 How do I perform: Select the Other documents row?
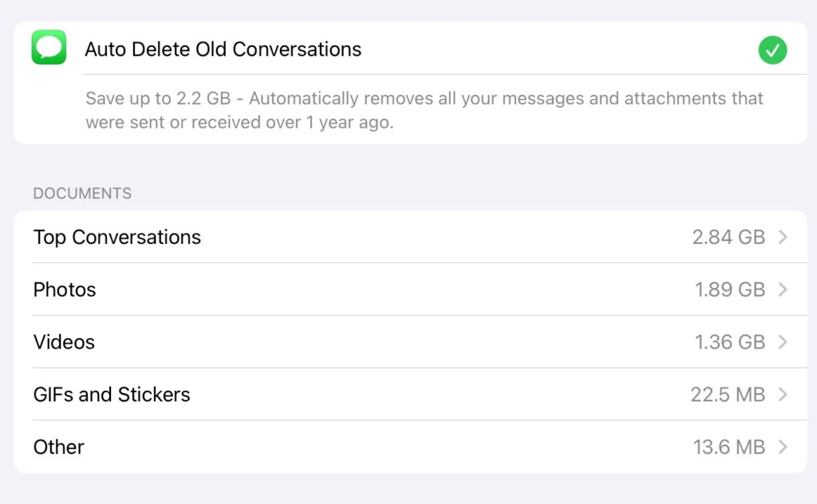click(x=59, y=447)
